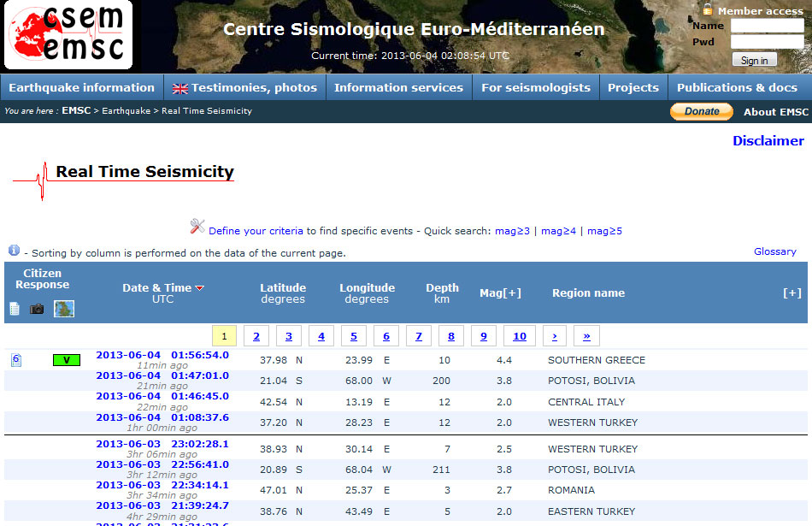
Task: Click the Donate button
Action: (x=701, y=111)
